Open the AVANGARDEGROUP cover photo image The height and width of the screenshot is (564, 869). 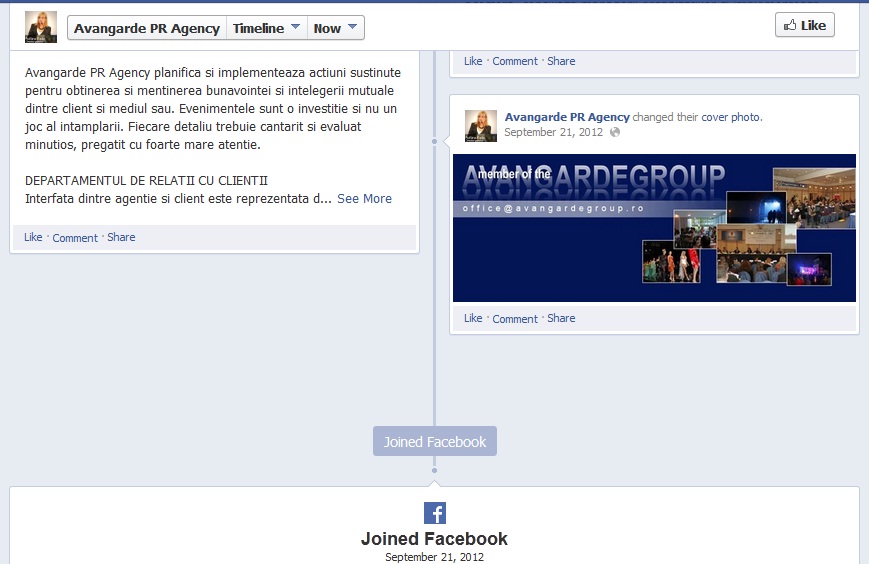[x=654, y=228]
